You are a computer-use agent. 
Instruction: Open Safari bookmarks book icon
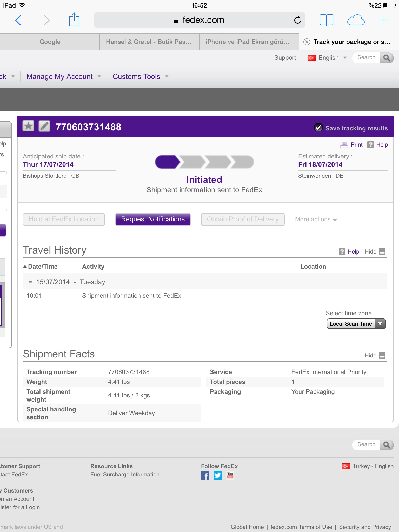point(326,20)
